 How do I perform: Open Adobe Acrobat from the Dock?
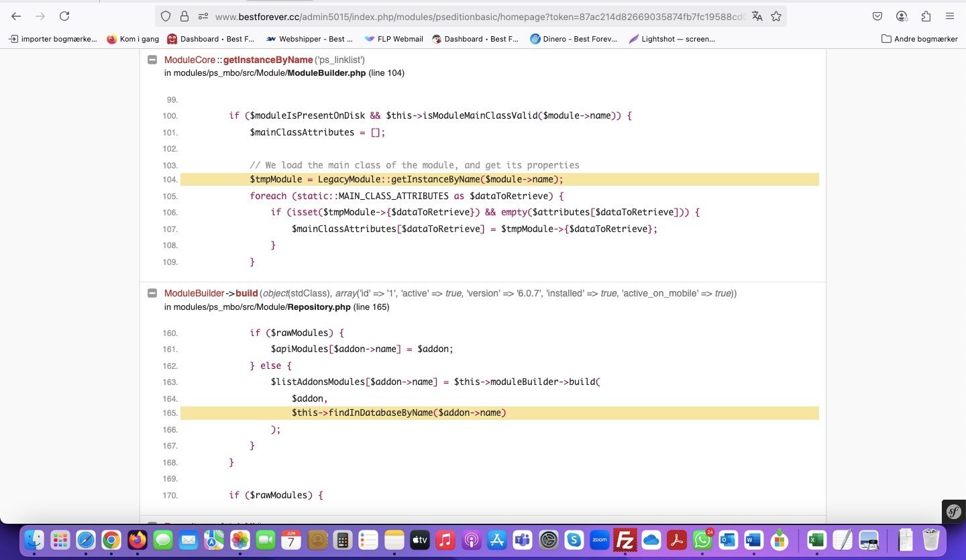(x=677, y=540)
